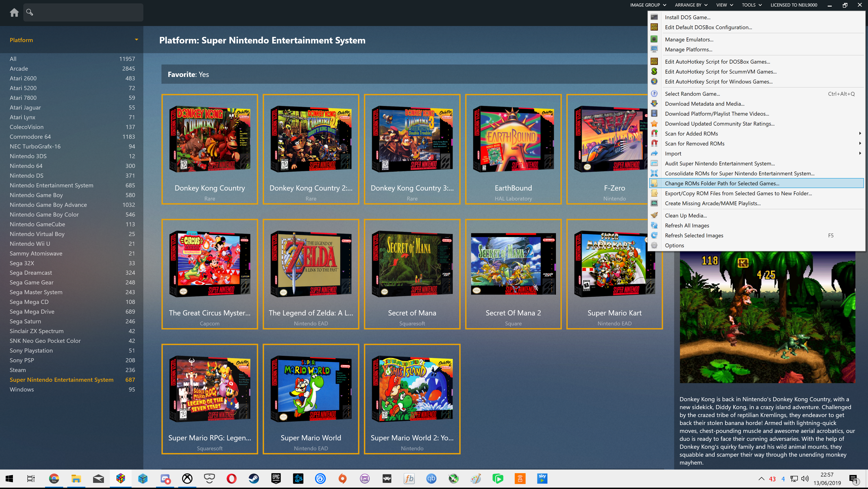This screenshot has width=868, height=489.
Task: Choose Audit Super Nintendo Entertainment System
Action: (x=757, y=163)
